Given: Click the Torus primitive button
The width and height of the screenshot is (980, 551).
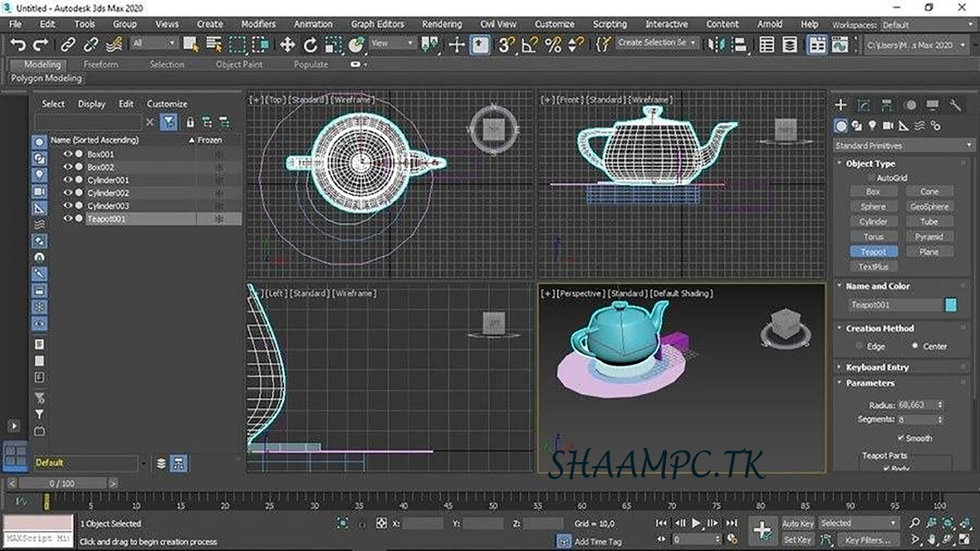Looking at the screenshot, I should (x=873, y=237).
